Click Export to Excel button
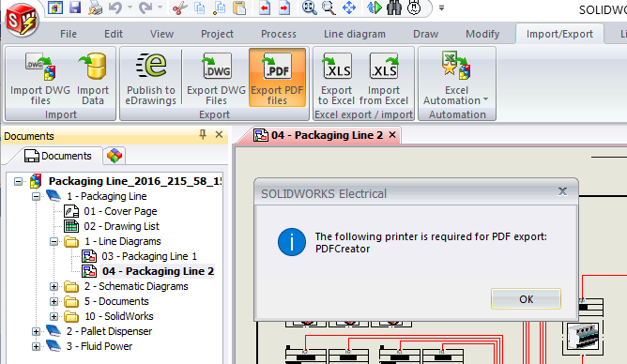 pos(336,78)
